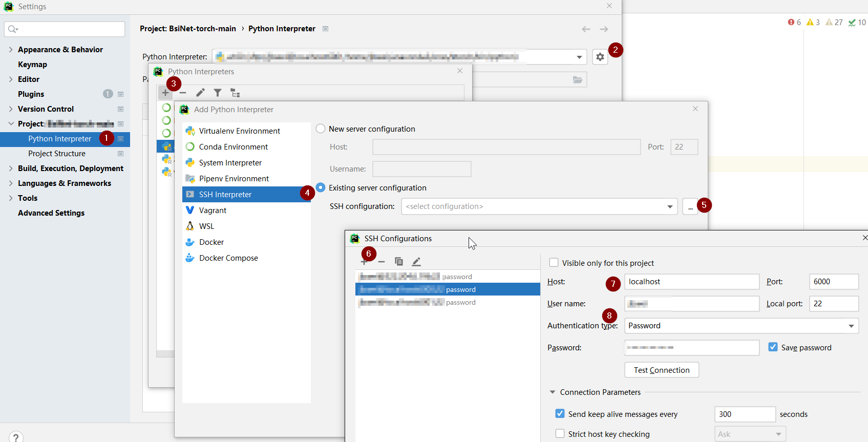The image size is (868, 442).
Task: Open Keymap settings page
Action: 32,65
